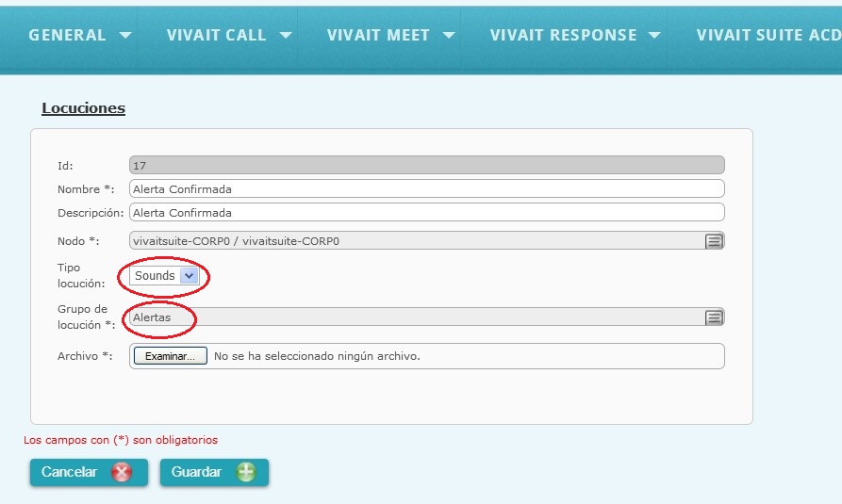
Task: Click the Cancelar button
Action: pos(89,472)
